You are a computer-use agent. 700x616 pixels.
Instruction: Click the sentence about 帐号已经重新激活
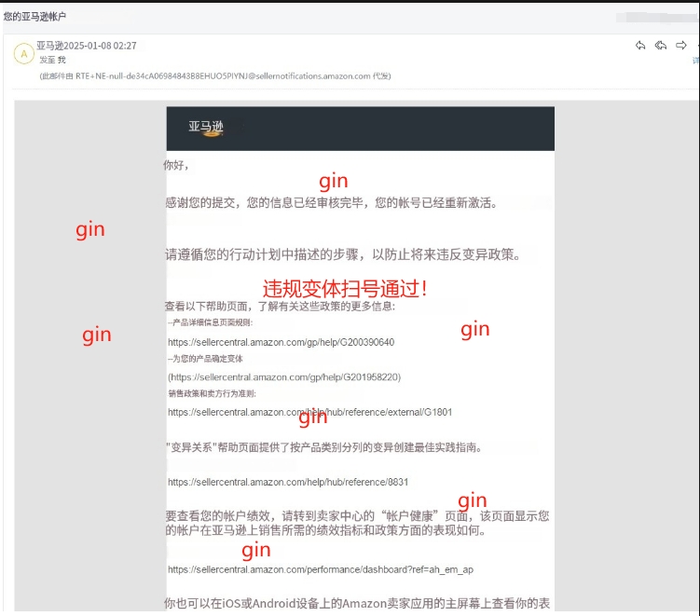pyautogui.click(x=331, y=202)
